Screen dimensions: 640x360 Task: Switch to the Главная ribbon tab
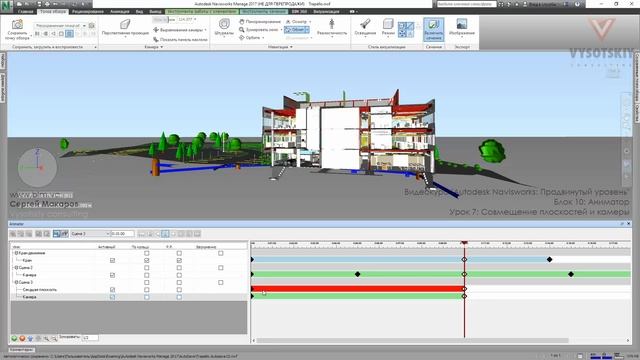(25, 11)
